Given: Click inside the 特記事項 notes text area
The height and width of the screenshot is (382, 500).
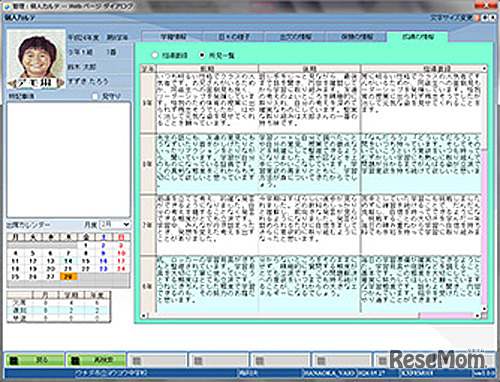Looking at the screenshot, I should tap(69, 160).
